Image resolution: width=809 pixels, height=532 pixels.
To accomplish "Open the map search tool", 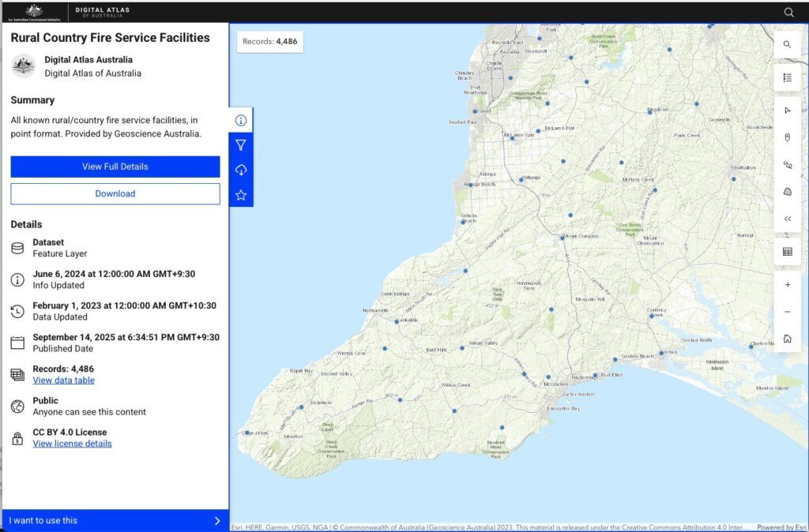I will pyautogui.click(x=787, y=44).
